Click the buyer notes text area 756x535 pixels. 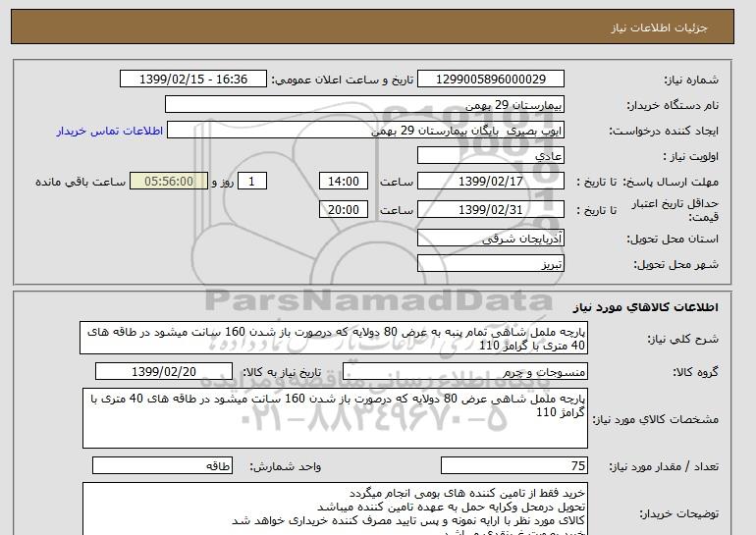(x=335, y=508)
